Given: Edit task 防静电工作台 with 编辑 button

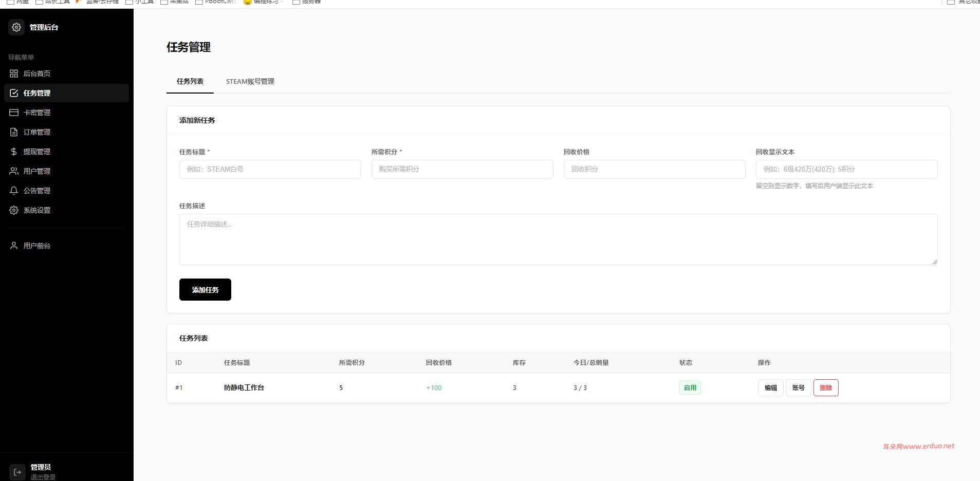Looking at the screenshot, I should [771, 388].
